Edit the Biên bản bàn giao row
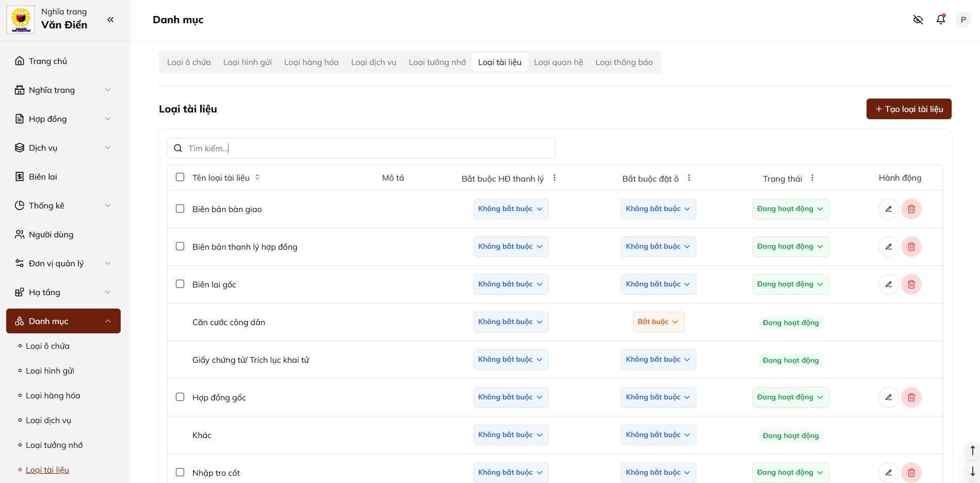The height and width of the screenshot is (483, 980). point(888,209)
